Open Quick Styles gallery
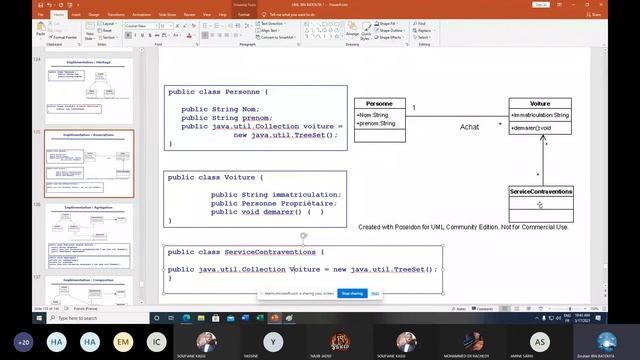 [366, 31]
